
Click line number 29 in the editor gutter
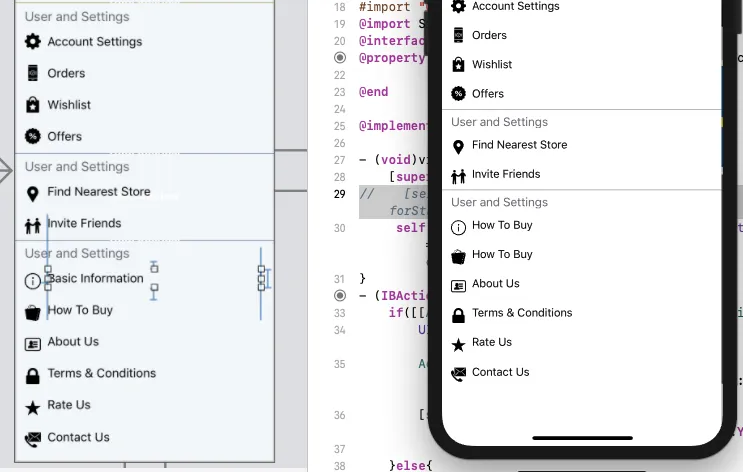point(340,193)
